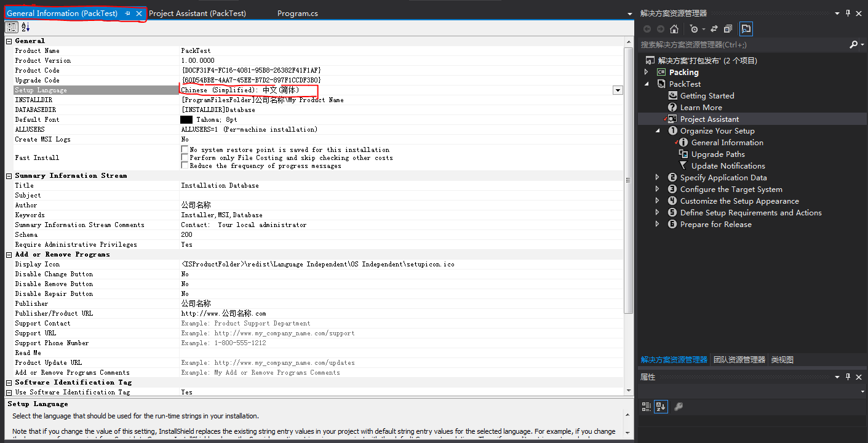Switch to the Program.cs tab
Image resolution: width=868 pixels, height=443 pixels.
click(297, 12)
